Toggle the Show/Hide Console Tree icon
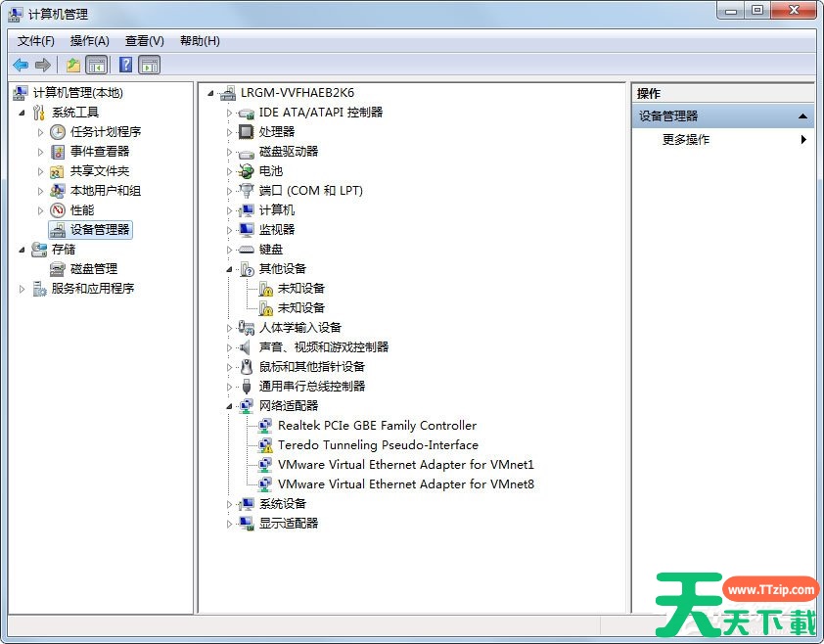The image size is (824, 644). pyautogui.click(x=97, y=66)
